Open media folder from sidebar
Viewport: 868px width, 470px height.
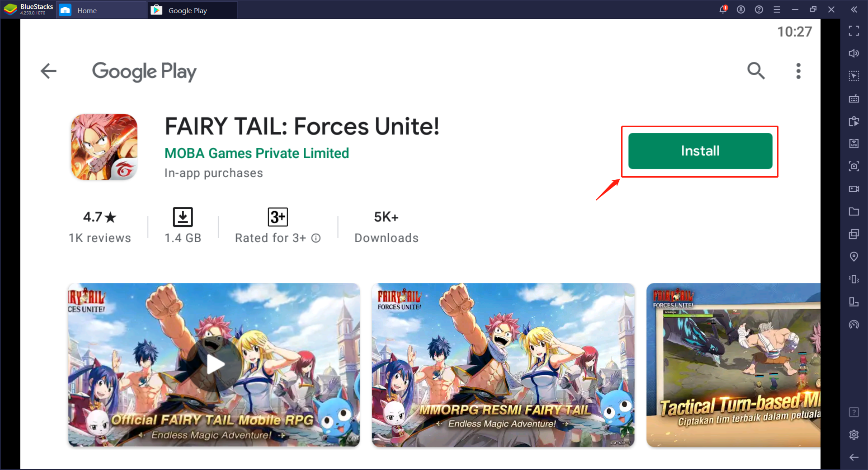pyautogui.click(x=854, y=211)
